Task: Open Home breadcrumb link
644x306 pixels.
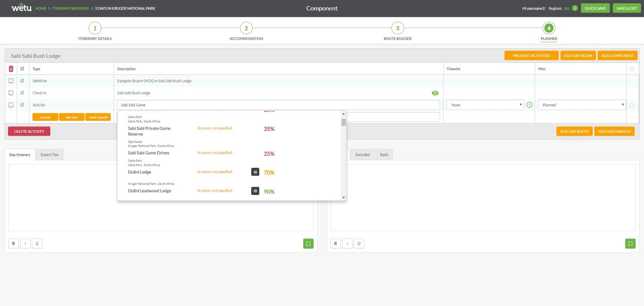Action: [x=41, y=8]
